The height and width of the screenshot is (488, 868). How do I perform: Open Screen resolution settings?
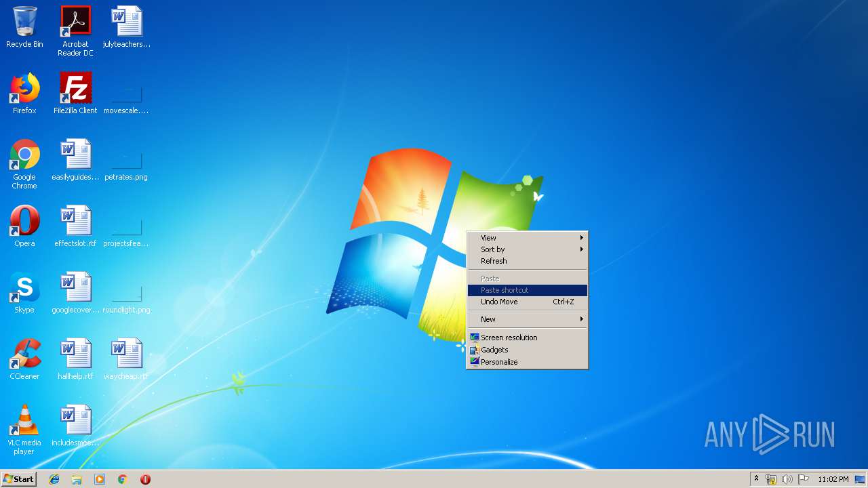[x=528, y=338]
